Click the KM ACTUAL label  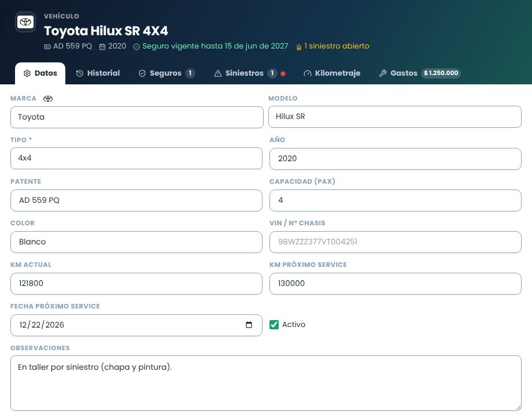tap(31, 265)
